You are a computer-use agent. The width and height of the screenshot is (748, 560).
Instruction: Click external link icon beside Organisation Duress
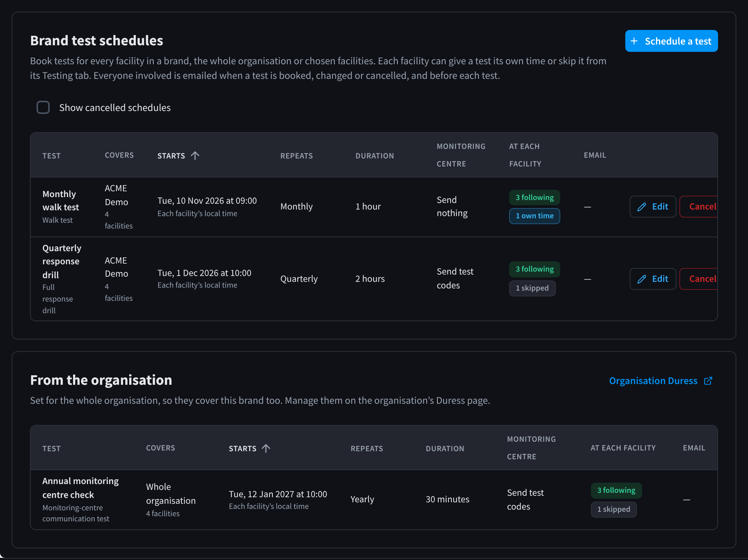pyautogui.click(x=708, y=381)
